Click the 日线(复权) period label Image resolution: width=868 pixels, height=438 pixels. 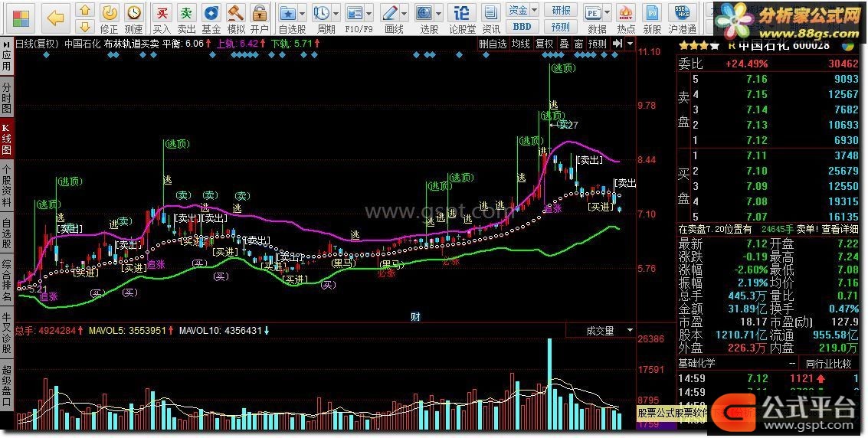point(38,44)
